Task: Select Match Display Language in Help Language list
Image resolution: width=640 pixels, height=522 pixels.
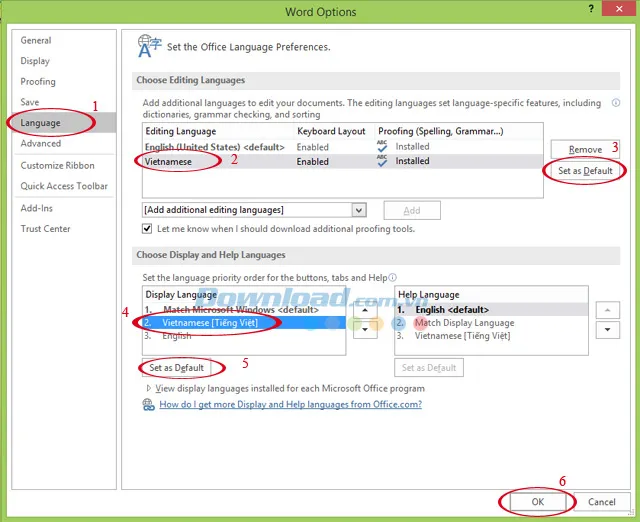Action: [x=464, y=323]
